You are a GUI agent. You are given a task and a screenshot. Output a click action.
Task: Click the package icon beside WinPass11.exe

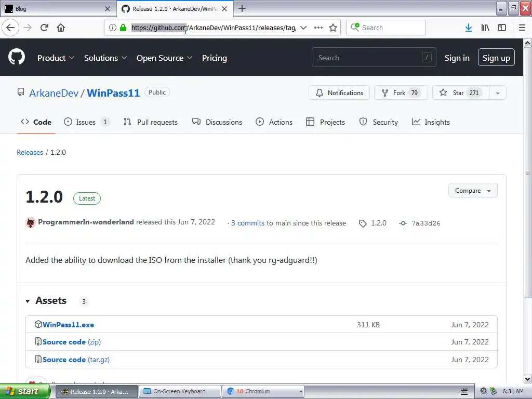point(38,324)
